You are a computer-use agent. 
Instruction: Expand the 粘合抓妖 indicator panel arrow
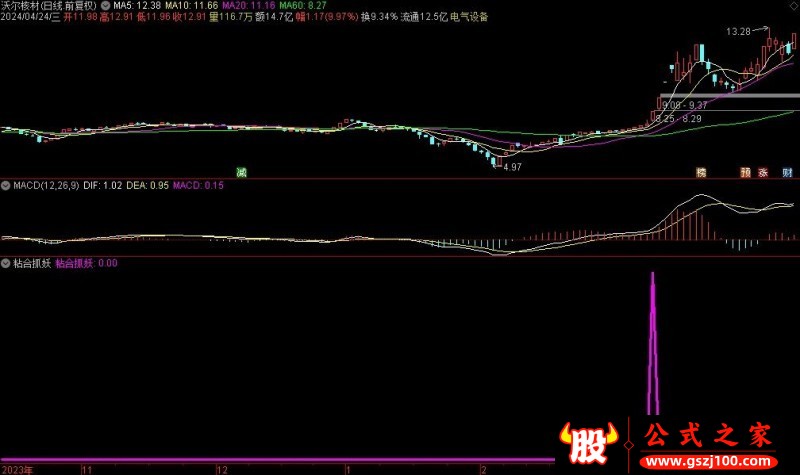(x=6, y=264)
